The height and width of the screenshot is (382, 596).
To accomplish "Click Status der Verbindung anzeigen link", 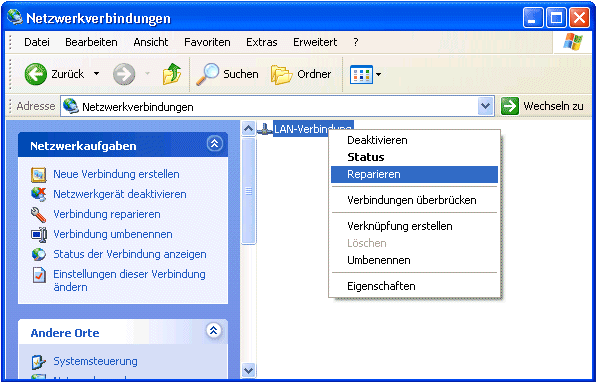I will [130, 254].
